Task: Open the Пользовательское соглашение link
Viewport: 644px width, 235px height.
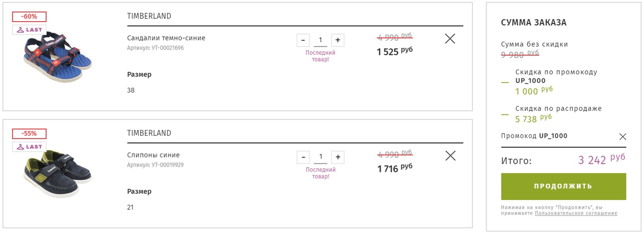Action: click(576, 213)
